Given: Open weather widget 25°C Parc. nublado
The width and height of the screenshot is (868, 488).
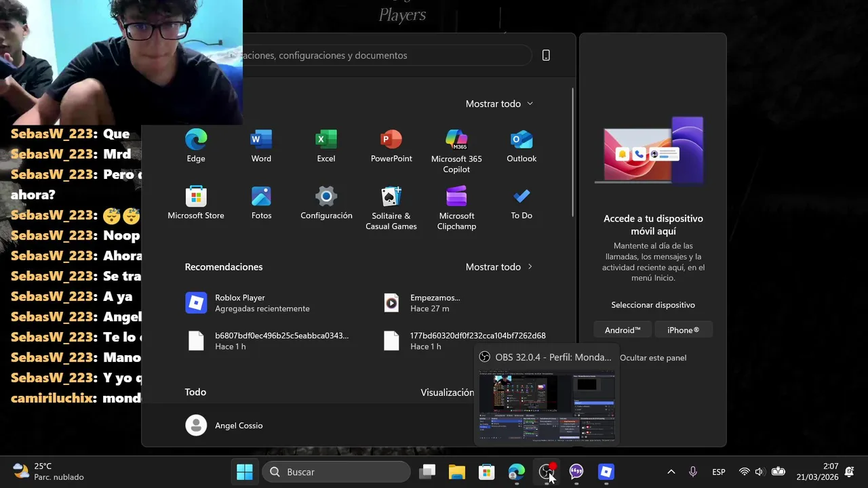Looking at the screenshot, I should point(49,472).
